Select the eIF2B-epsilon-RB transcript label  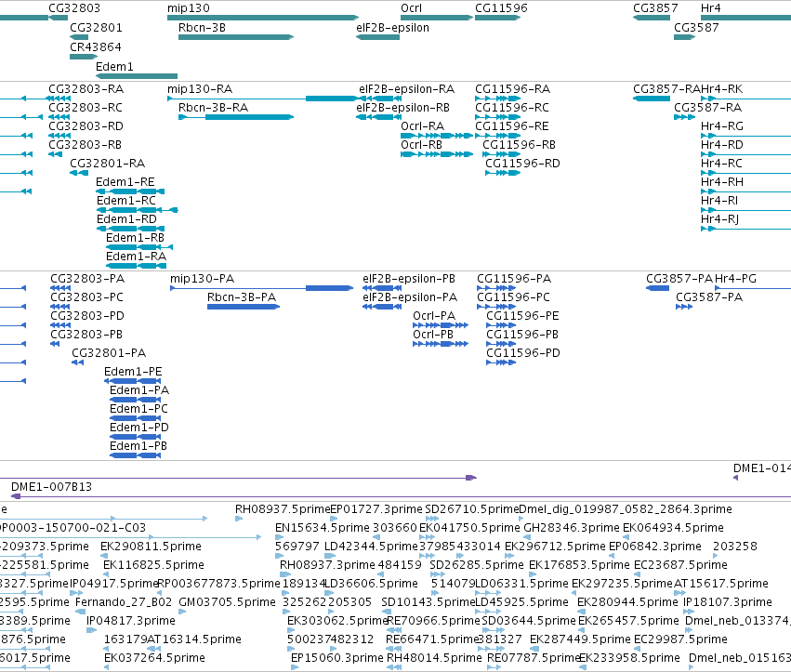point(402,108)
